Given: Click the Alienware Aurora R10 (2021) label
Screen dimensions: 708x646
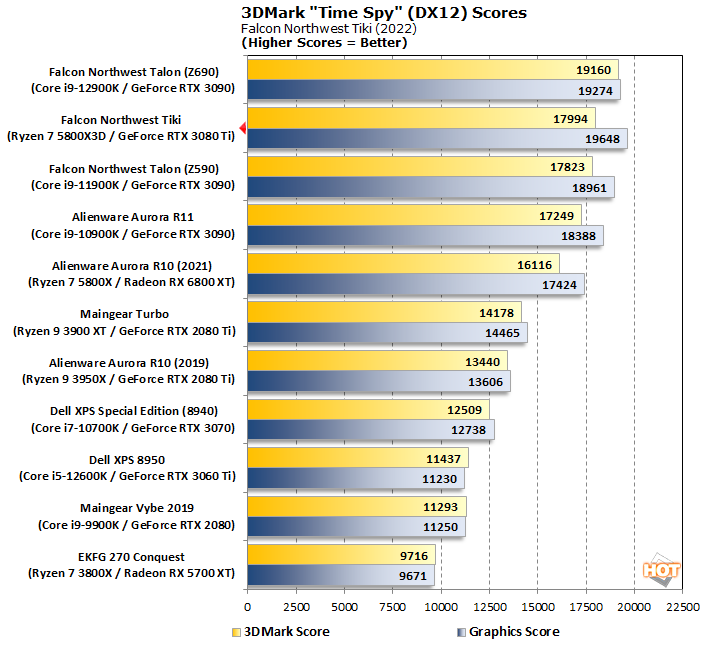Looking at the screenshot, I should tap(132, 266).
